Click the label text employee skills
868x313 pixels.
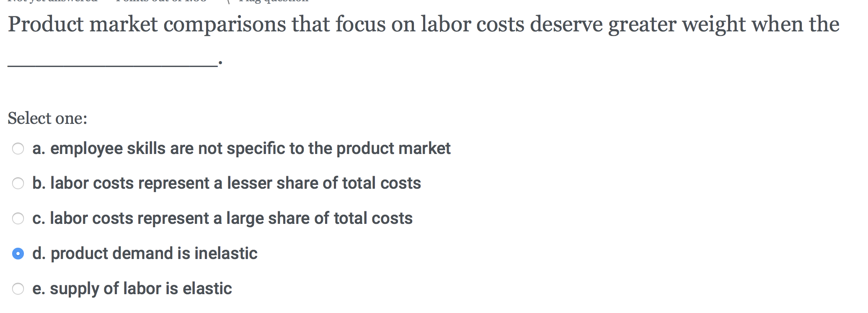[241, 149]
